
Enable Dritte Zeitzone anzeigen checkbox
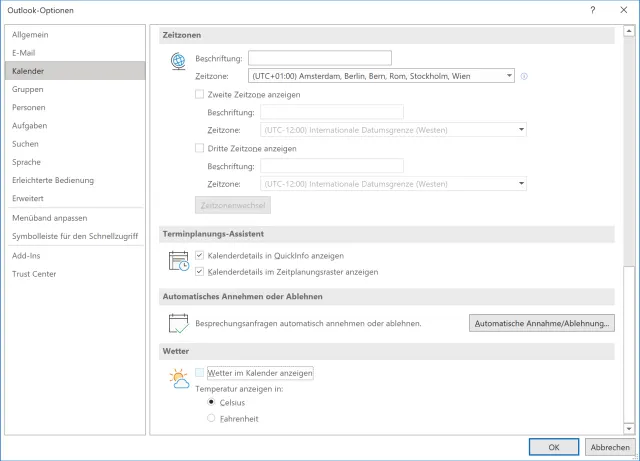[200, 148]
